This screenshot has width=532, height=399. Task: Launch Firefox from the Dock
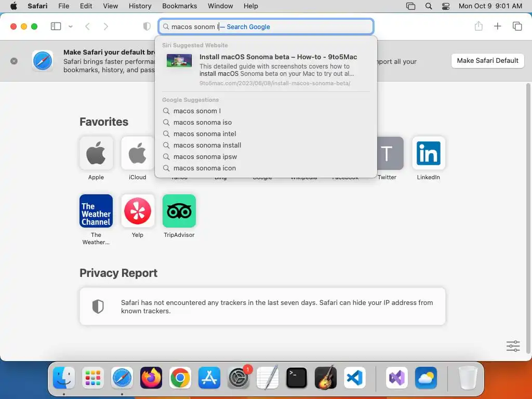pyautogui.click(x=151, y=378)
